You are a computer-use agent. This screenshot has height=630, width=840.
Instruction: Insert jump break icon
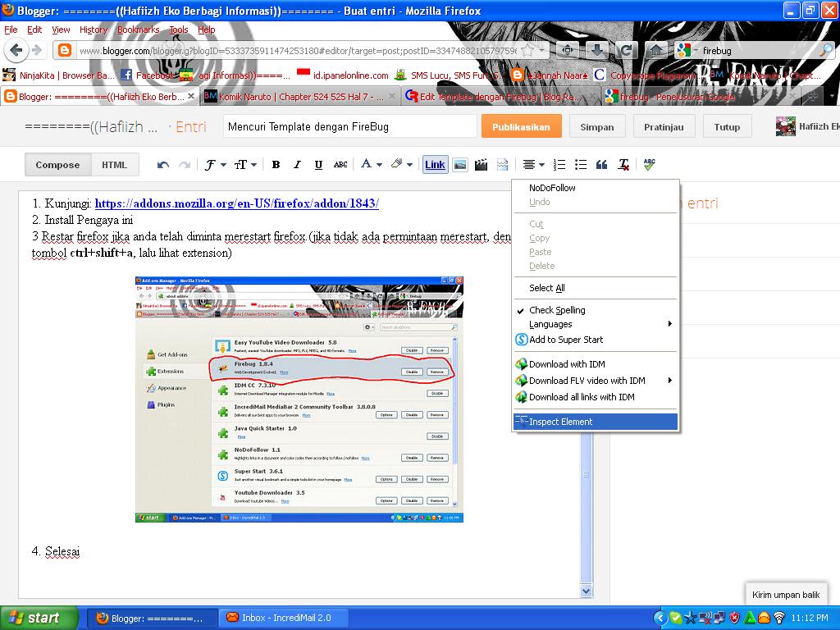(503, 165)
